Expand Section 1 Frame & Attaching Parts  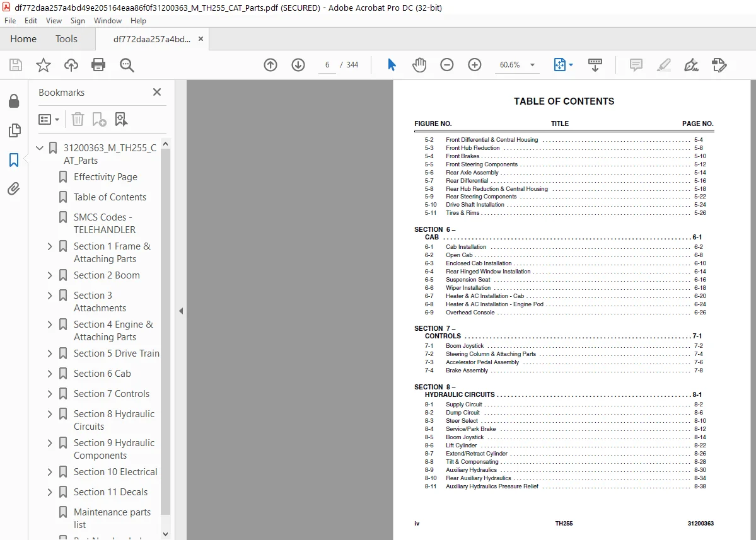pos(50,246)
